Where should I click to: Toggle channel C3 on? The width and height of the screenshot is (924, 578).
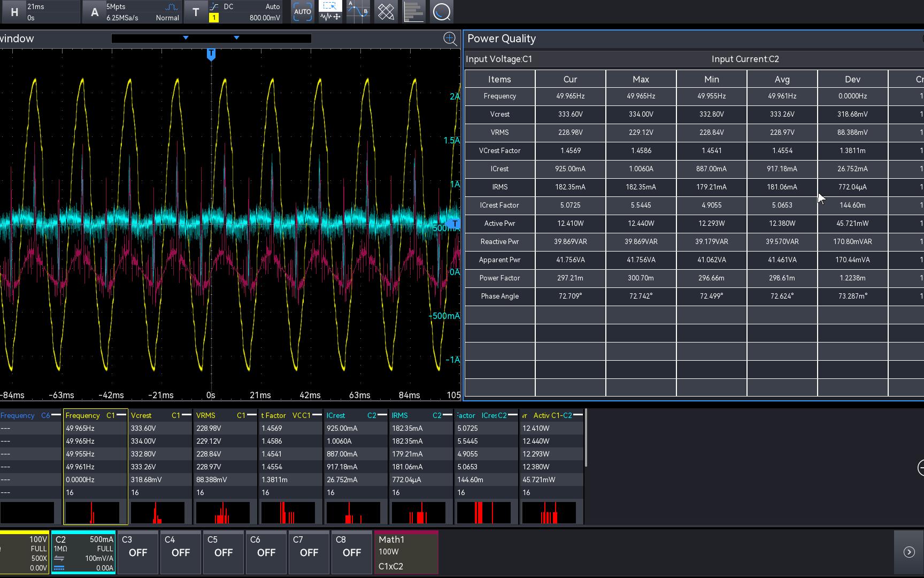(137, 552)
